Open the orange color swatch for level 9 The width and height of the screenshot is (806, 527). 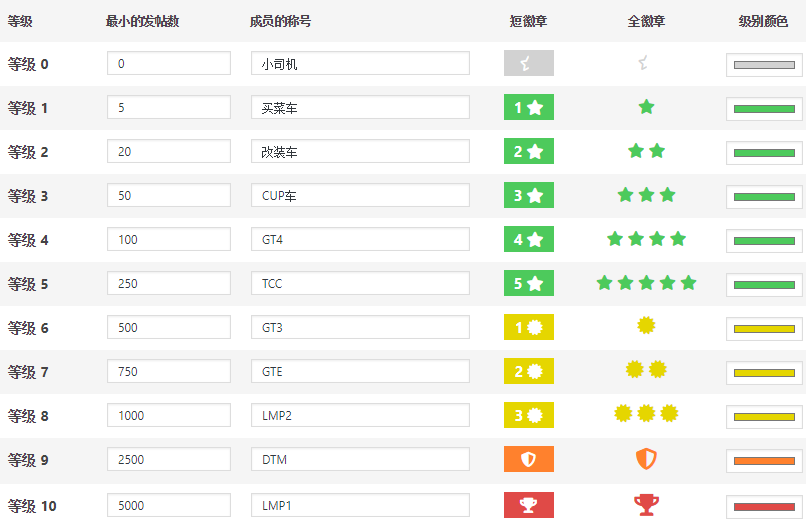(764, 461)
